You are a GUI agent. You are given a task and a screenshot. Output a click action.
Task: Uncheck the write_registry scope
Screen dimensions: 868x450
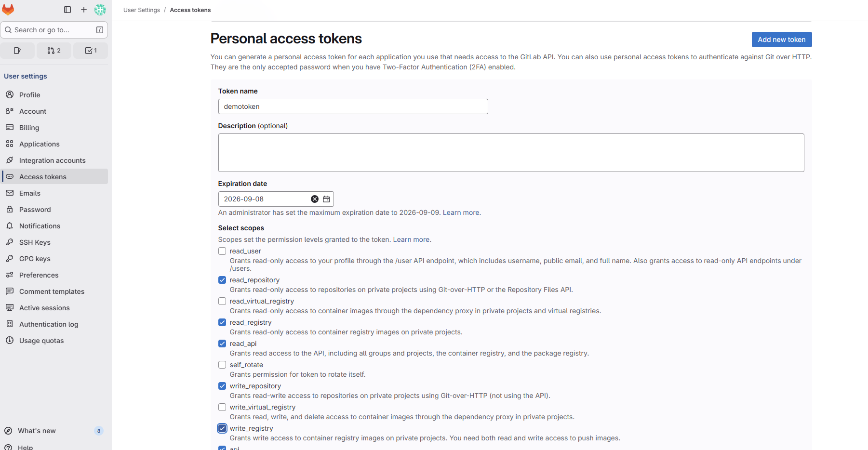(222, 428)
